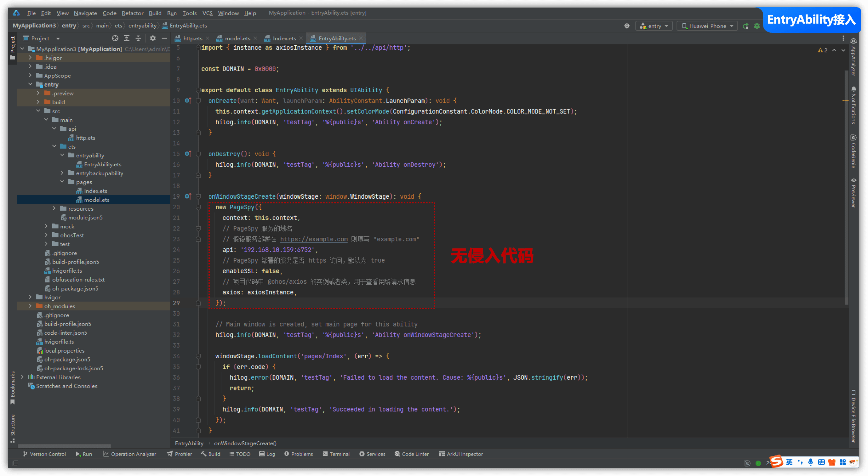Image resolution: width=868 pixels, height=476 pixels.
Task: Hide the Project panel with minus icon
Action: click(164, 38)
